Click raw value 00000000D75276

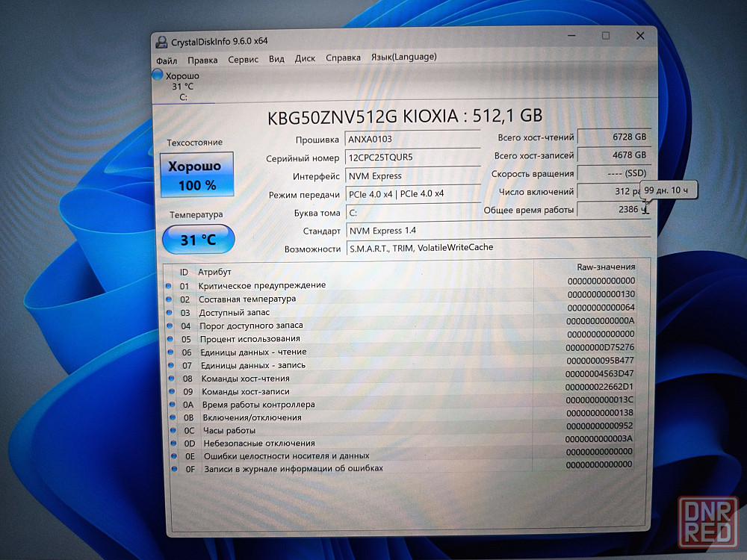pos(600,347)
